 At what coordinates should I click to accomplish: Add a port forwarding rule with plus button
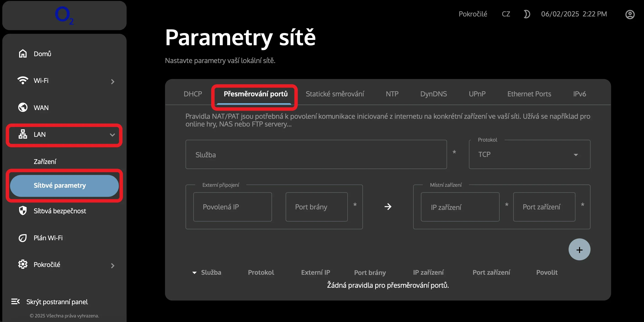pos(580,249)
